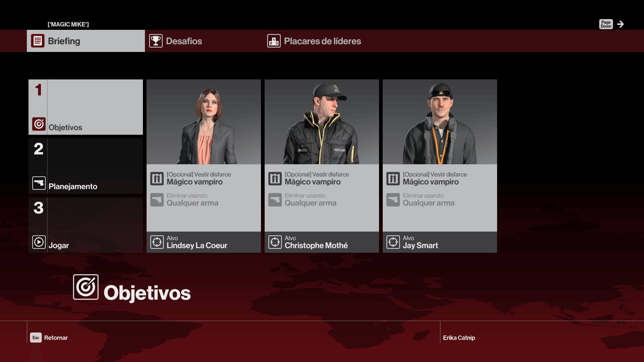Click the pistol icon next to Planejamento
Image resolution: width=644 pixels, height=362 pixels.
[x=39, y=183]
